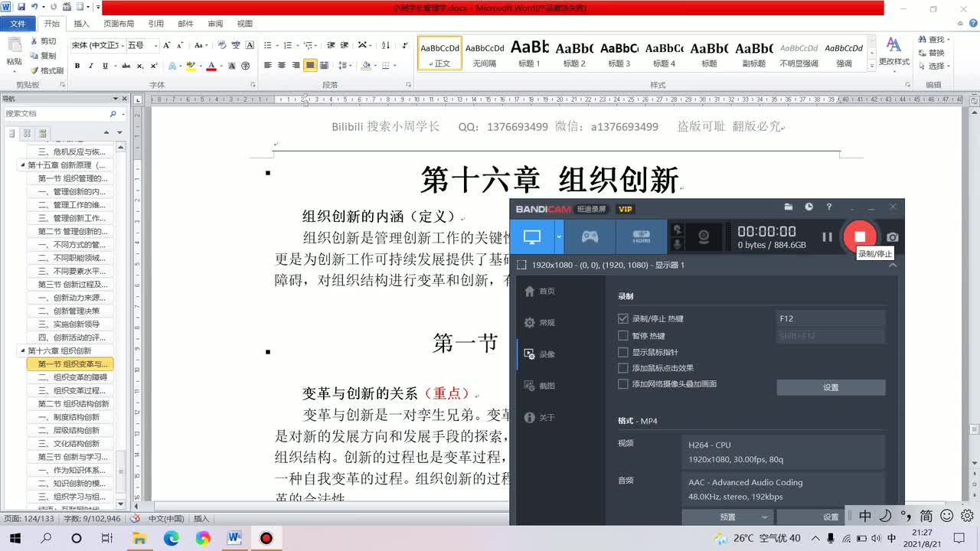Open Word from the Windows taskbar
This screenshot has height=551, width=980.
point(234,538)
